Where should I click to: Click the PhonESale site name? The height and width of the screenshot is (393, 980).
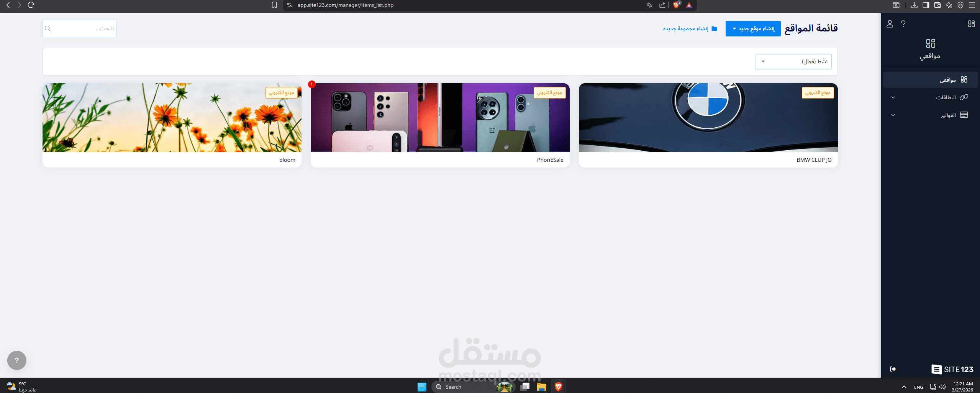pyautogui.click(x=550, y=160)
